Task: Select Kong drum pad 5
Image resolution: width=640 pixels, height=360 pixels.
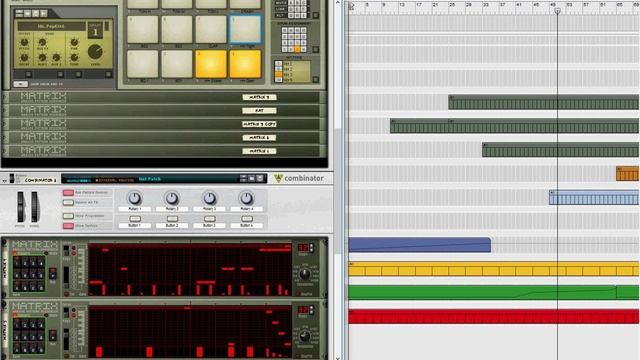Action: (142, 29)
